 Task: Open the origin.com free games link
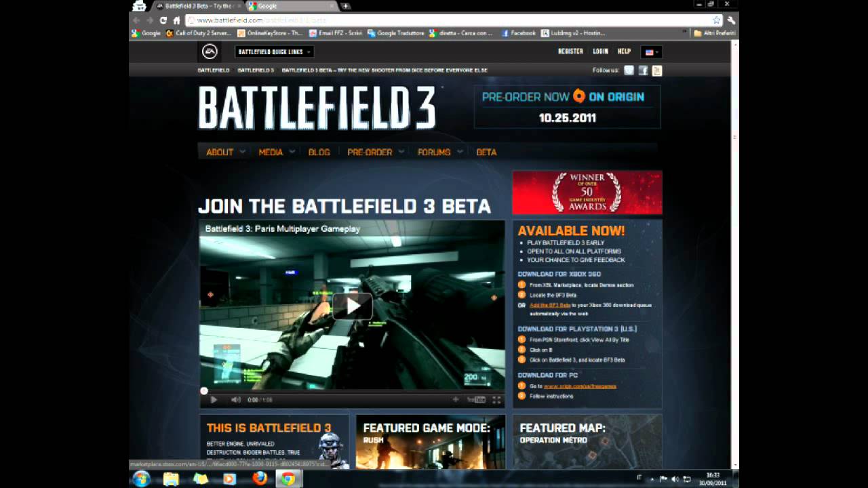point(580,386)
